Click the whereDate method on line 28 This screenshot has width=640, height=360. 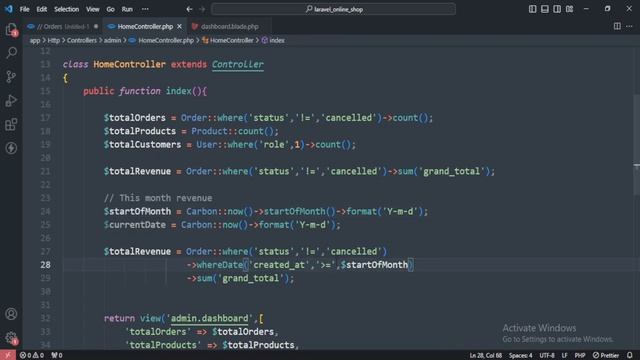click(220, 265)
